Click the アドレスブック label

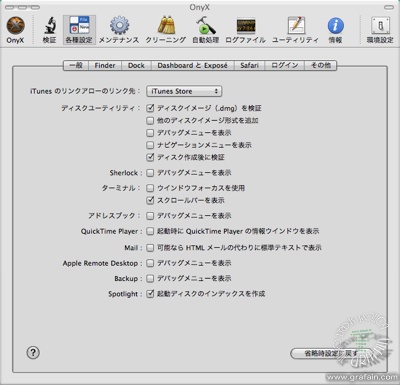[114, 216]
